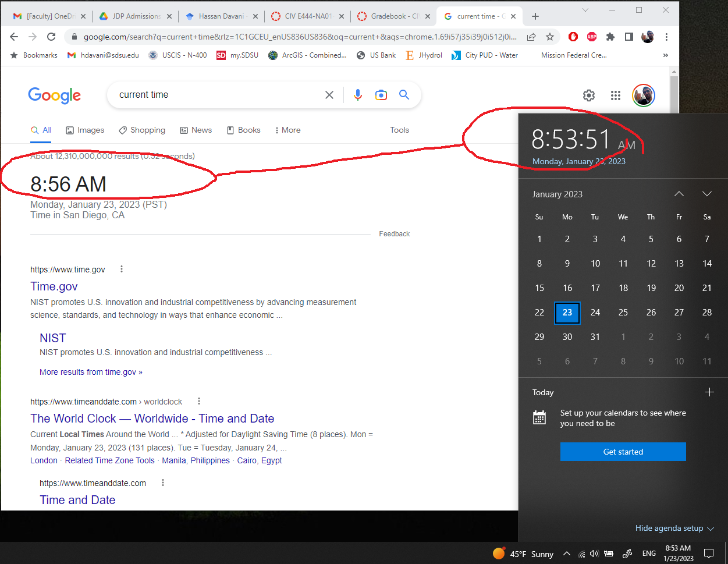This screenshot has height=564, width=728.
Task: Clear the search box with X icon
Action: pyautogui.click(x=329, y=95)
